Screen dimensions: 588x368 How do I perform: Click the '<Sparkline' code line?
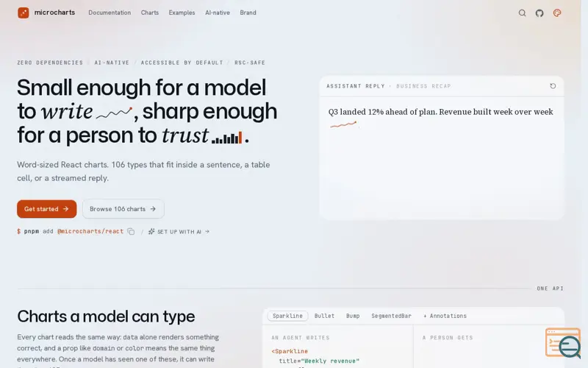(x=290, y=351)
